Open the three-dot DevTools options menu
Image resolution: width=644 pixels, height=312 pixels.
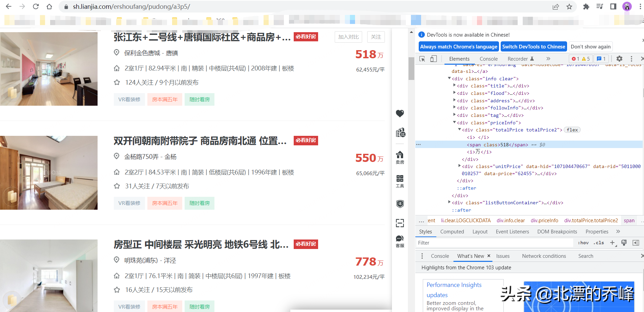tap(631, 59)
